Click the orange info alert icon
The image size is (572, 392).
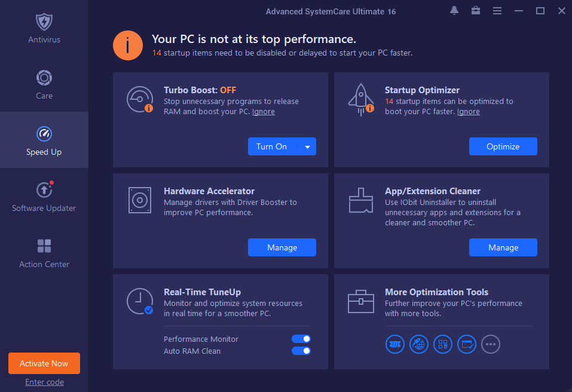(128, 45)
